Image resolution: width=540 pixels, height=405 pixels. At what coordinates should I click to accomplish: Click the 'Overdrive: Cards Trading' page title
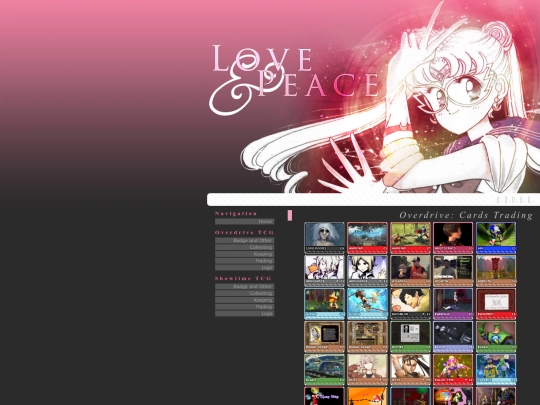click(466, 215)
